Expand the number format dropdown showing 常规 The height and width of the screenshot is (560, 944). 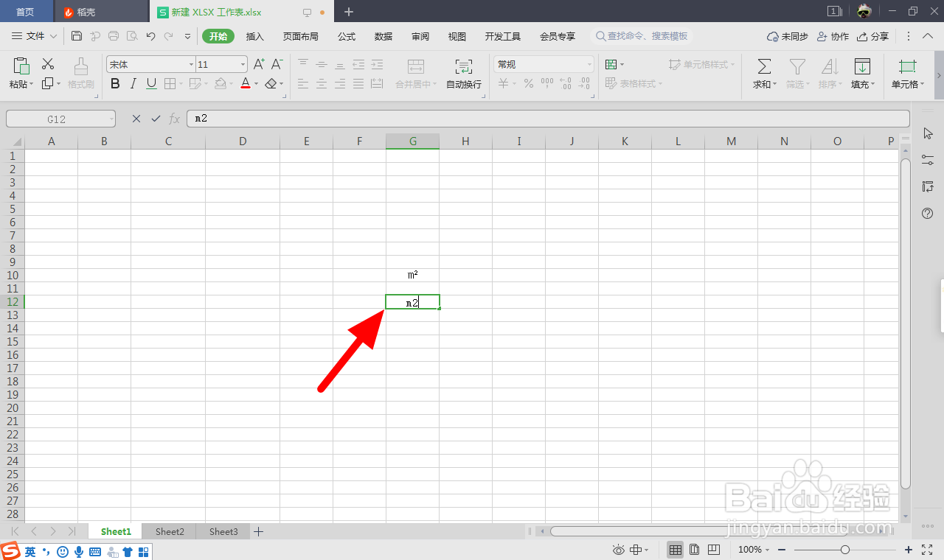tap(590, 64)
